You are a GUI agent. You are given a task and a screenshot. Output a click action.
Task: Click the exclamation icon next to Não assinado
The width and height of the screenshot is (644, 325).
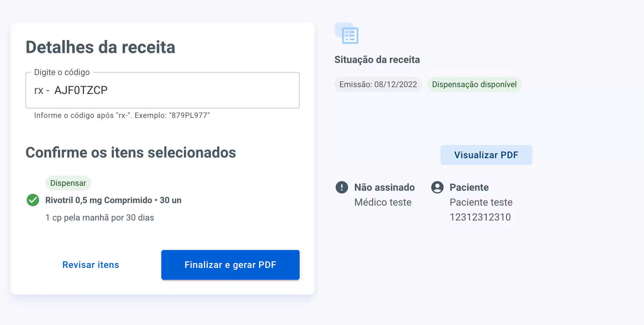click(342, 187)
